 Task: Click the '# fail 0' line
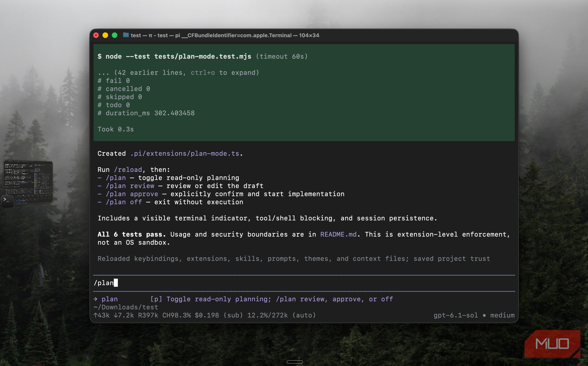coord(114,81)
